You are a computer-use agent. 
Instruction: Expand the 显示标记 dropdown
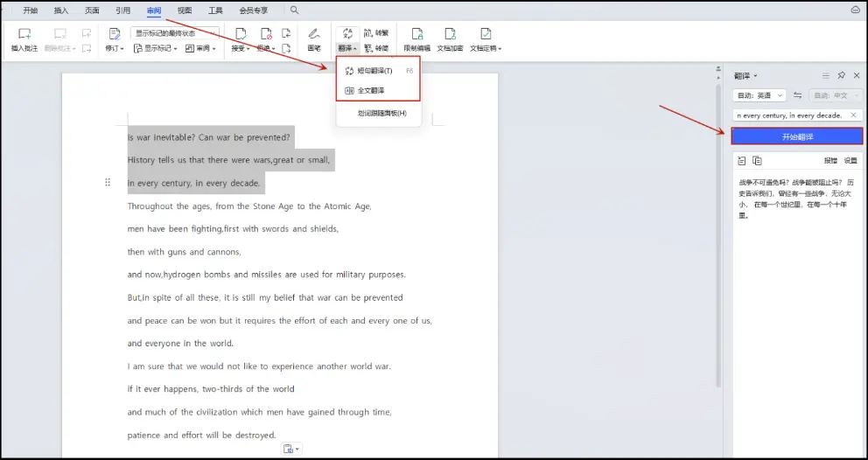[156, 49]
